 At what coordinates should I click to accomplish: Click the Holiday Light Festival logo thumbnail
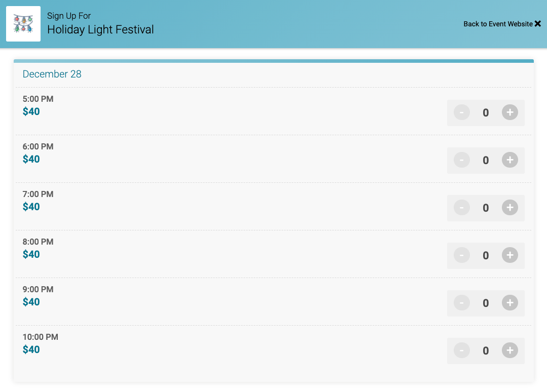(23, 24)
